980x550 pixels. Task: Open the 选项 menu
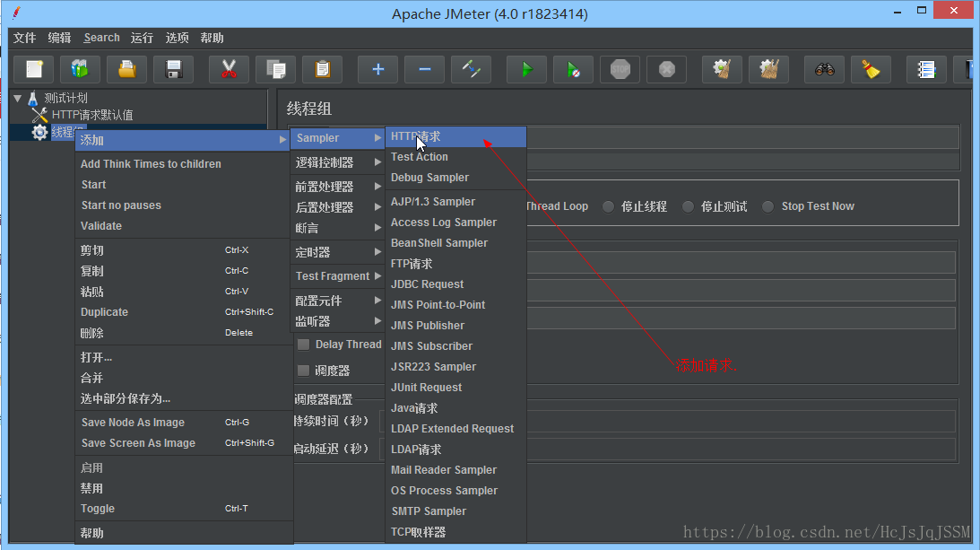pyautogui.click(x=177, y=39)
